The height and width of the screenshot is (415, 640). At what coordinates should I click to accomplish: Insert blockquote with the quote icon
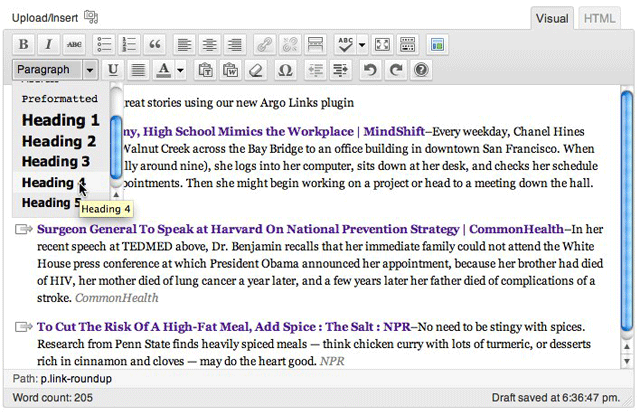pos(155,44)
